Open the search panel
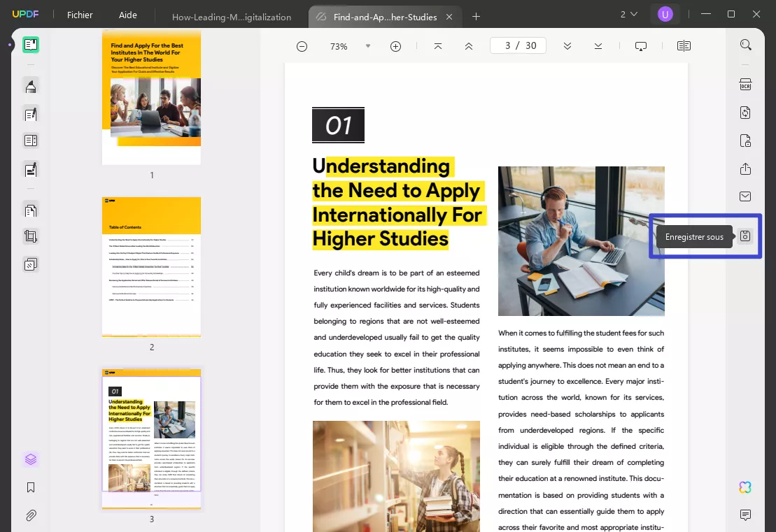The width and height of the screenshot is (776, 532). [x=745, y=44]
